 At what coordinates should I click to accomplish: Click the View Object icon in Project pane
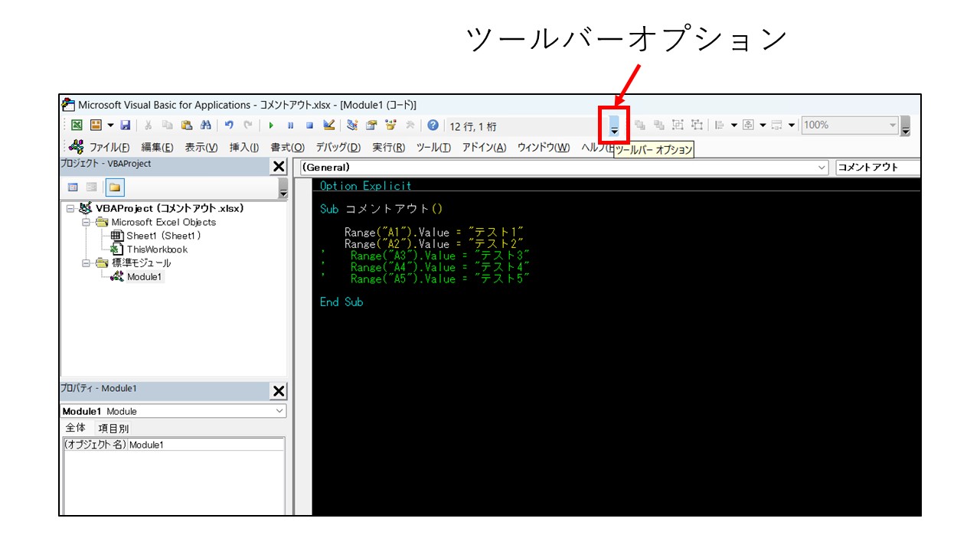pos(92,187)
